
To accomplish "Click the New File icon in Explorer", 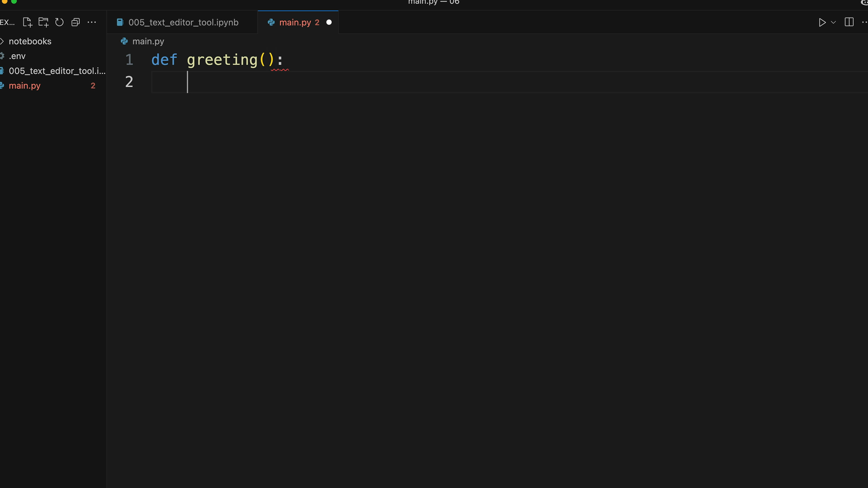I will (x=27, y=22).
